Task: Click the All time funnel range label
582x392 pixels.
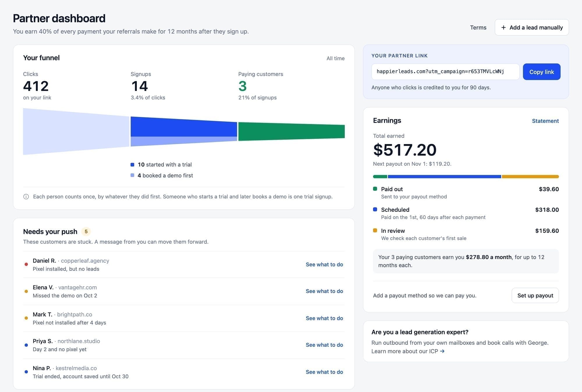Action: click(336, 58)
